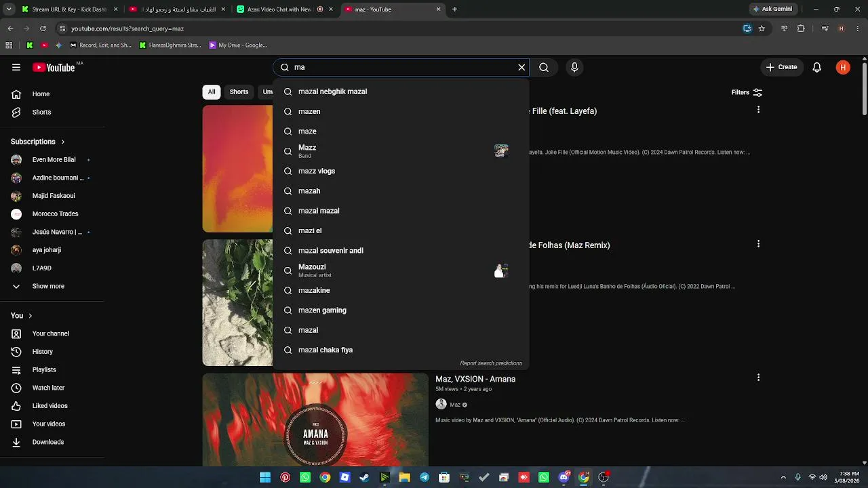Screen dimensions: 868x488
Task: Start voice search with the microphone
Action: pos(574,67)
